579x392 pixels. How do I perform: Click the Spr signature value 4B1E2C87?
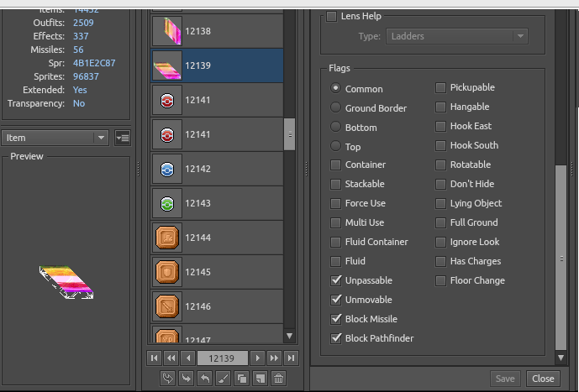pos(94,63)
